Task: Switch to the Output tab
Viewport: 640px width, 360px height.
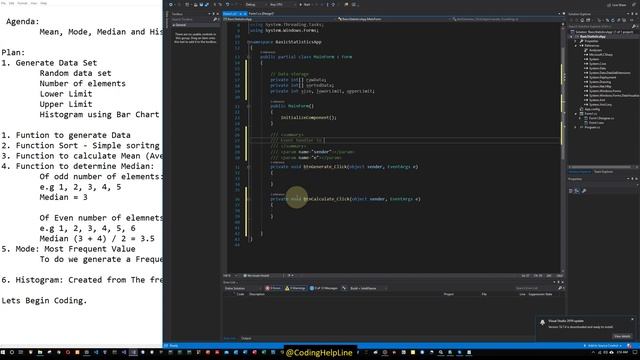Action: (246, 338)
